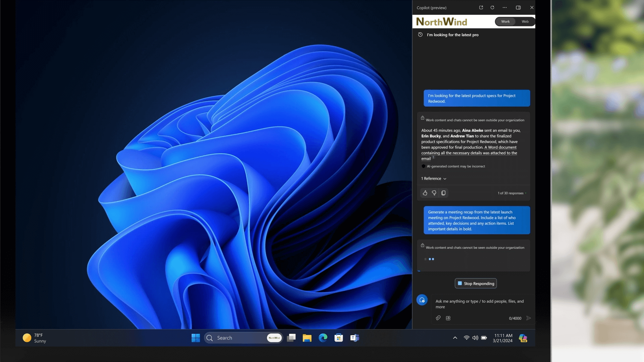The image size is (644, 362).
Task: Switch to the Web mode
Action: (525, 21)
